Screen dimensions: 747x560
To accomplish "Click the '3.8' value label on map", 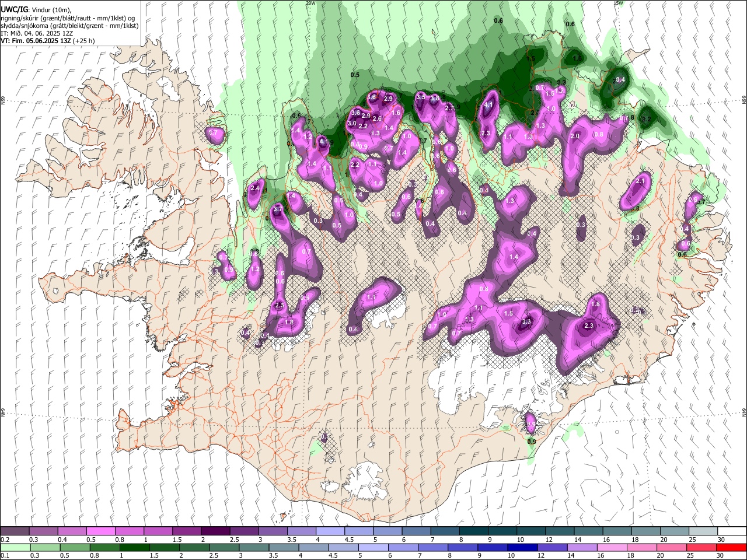I will (x=435, y=99).
